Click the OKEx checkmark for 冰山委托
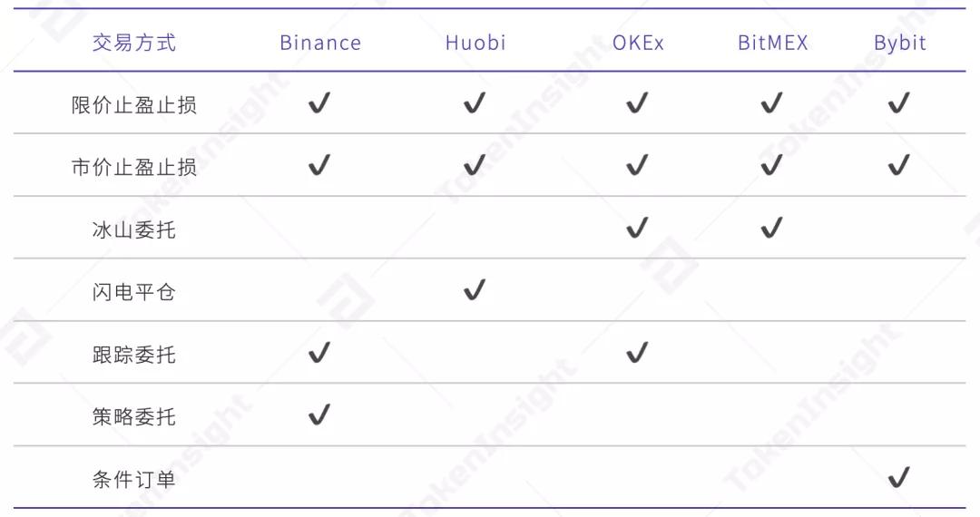 pyautogui.click(x=637, y=229)
